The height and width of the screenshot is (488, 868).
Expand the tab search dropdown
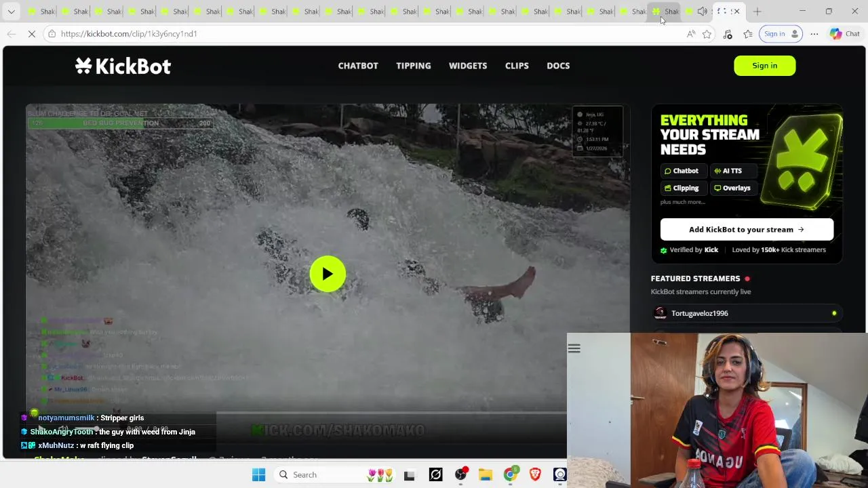(x=11, y=12)
